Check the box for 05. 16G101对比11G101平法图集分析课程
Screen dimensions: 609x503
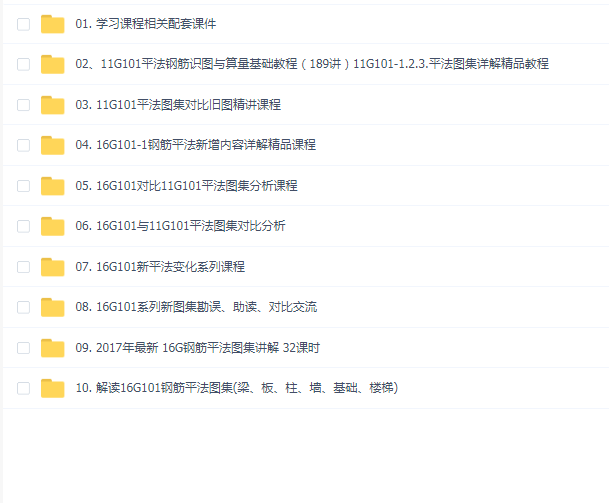(23, 186)
